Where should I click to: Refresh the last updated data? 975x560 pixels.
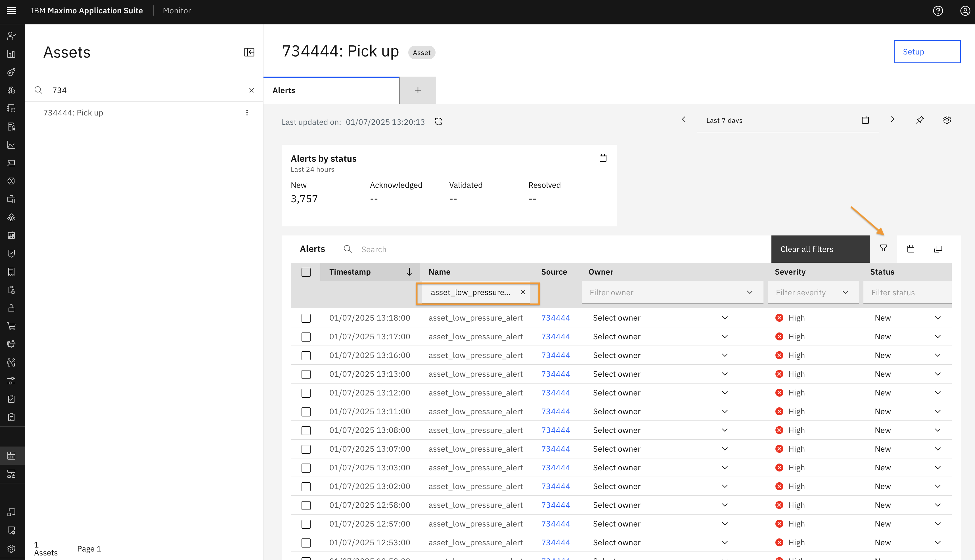pyautogui.click(x=438, y=121)
